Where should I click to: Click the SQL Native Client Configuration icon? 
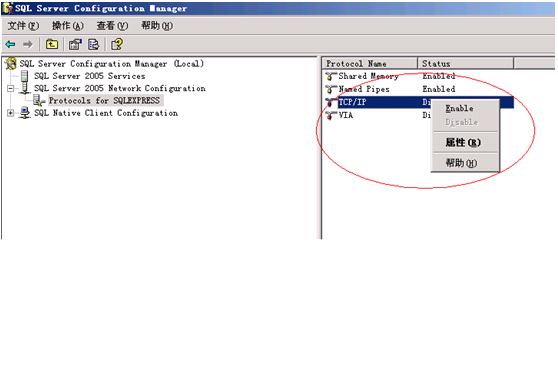point(25,113)
